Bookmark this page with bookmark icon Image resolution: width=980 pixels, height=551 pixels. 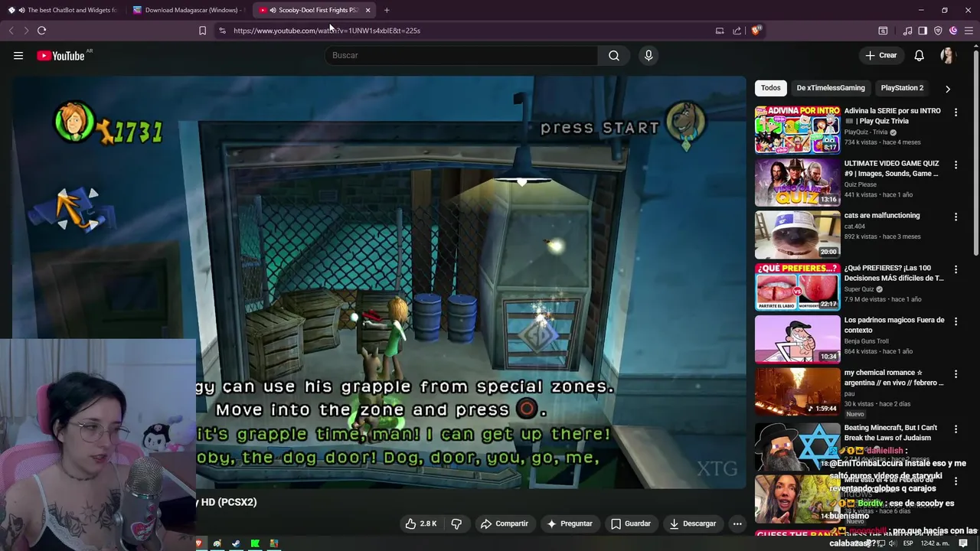[202, 31]
